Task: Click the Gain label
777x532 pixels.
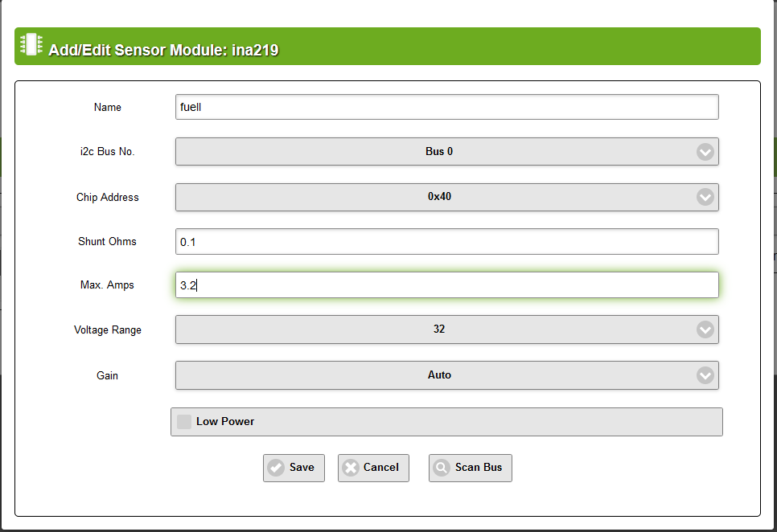Action: [107, 375]
